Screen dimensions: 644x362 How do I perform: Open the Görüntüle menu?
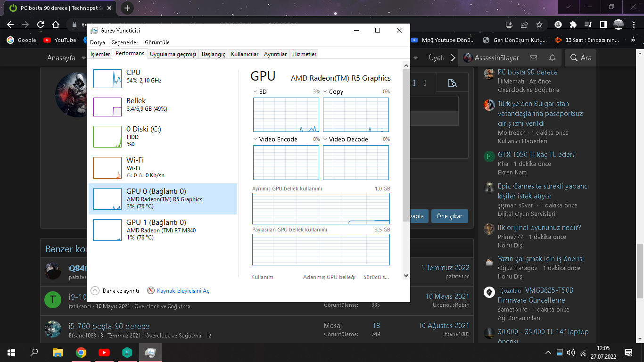click(157, 42)
